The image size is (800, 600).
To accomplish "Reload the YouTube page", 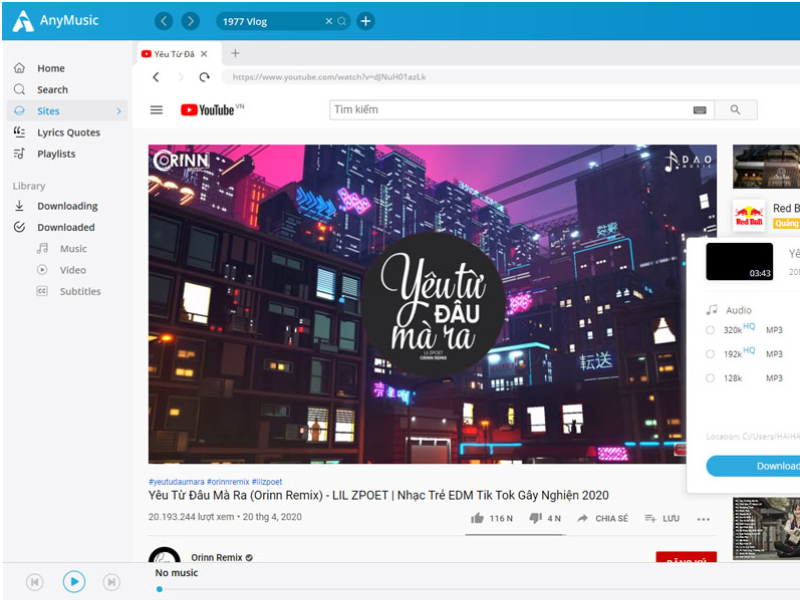I will (205, 77).
